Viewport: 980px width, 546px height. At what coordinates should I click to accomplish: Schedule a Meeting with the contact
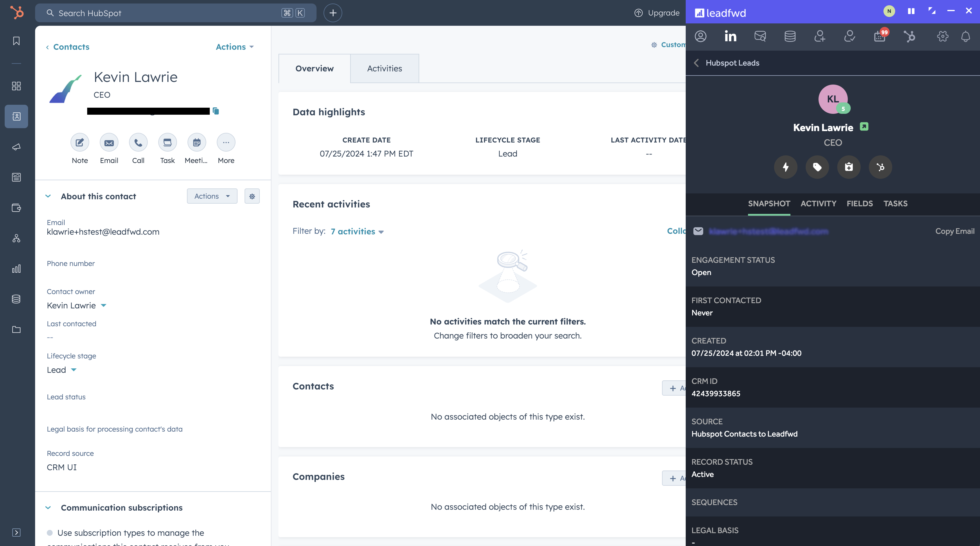click(x=197, y=142)
